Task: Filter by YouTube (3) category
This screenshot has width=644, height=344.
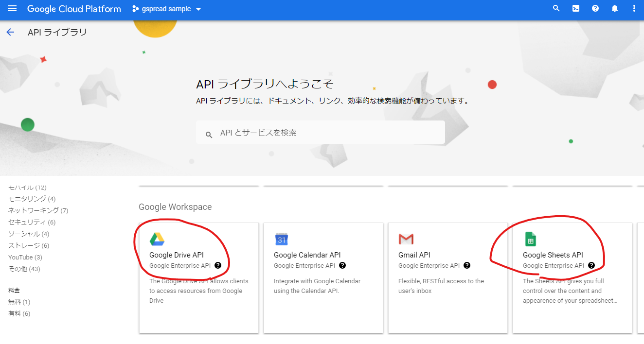Action: 25,257
